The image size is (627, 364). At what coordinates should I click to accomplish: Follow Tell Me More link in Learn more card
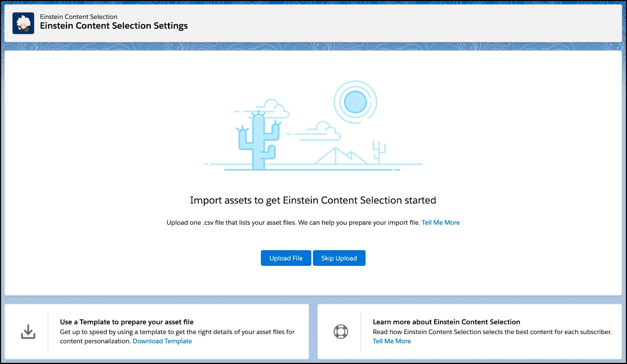click(392, 341)
